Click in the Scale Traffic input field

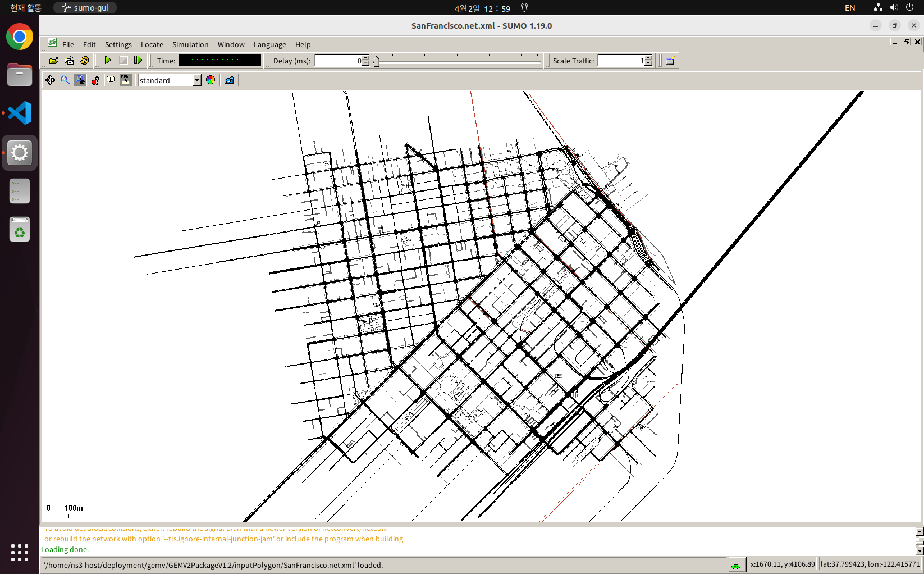coord(621,61)
